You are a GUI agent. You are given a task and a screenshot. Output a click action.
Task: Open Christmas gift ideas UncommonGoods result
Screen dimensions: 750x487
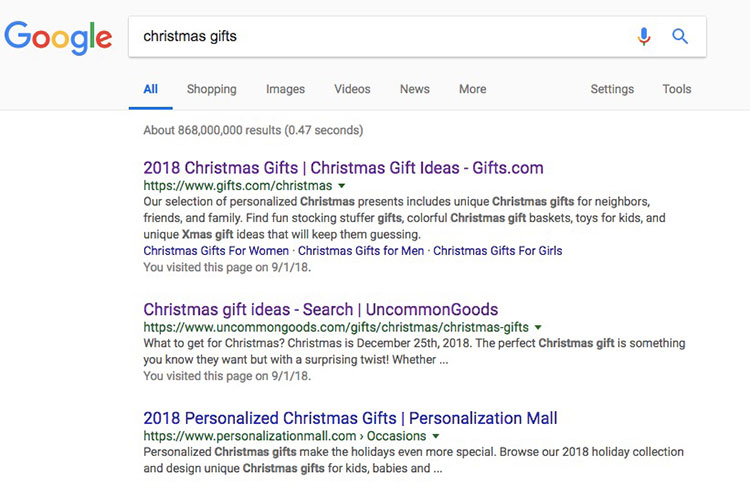click(x=320, y=310)
